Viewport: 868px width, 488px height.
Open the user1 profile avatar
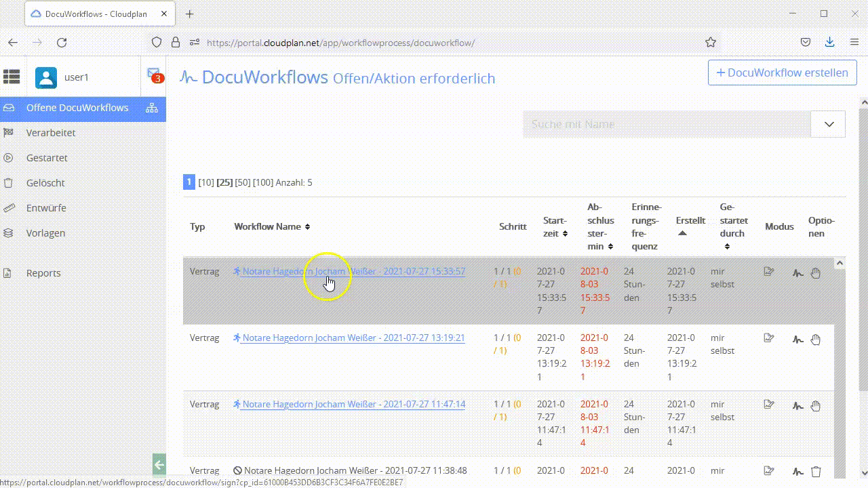pyautogui.click(x=46, y=78)
